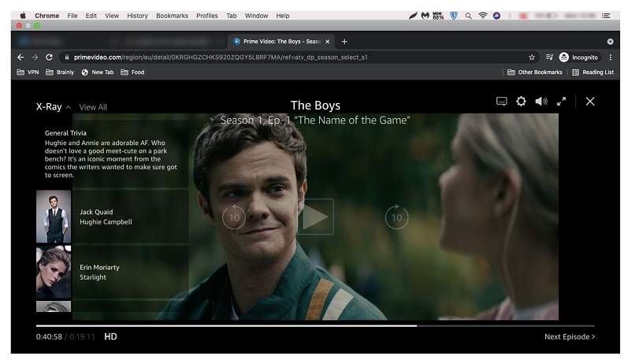
Task: Reload the Prime Video page
Action: tap(49, 58)
